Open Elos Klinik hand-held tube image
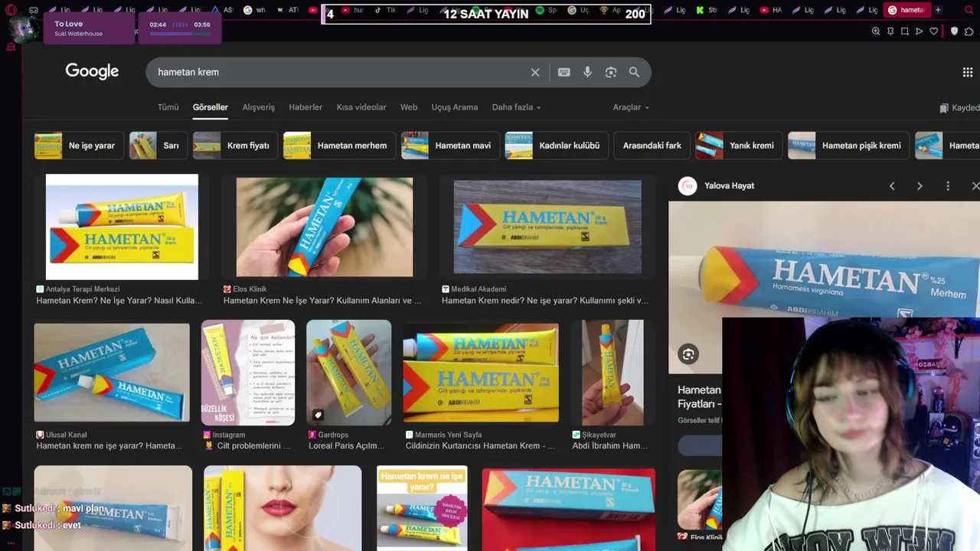 click(325, 227)
